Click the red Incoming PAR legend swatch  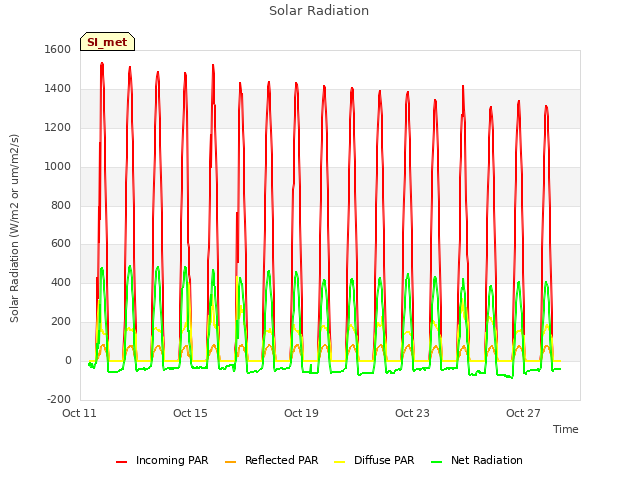click(x=121, y=462)
